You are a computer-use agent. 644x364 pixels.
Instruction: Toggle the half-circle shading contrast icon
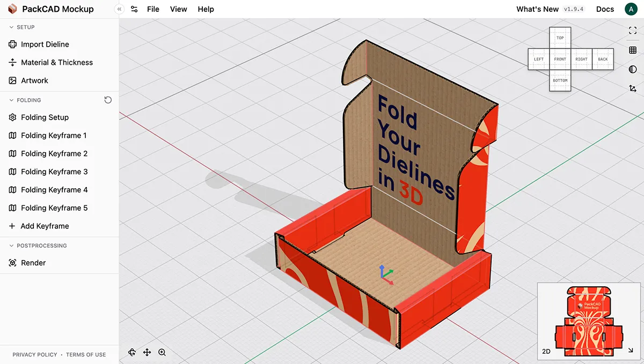633,69
